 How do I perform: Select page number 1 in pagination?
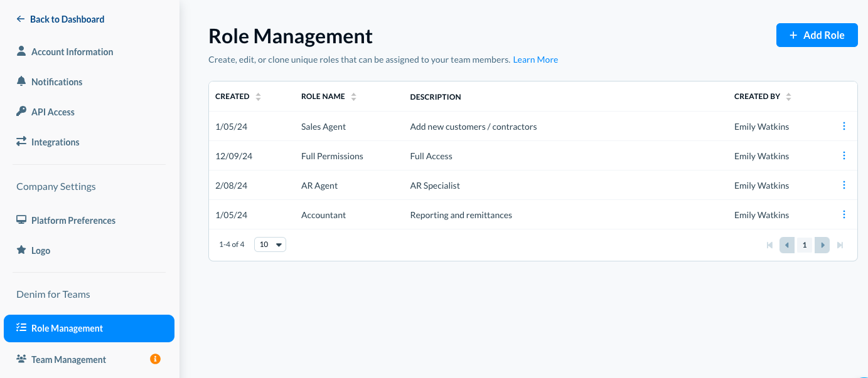(805, 245)
